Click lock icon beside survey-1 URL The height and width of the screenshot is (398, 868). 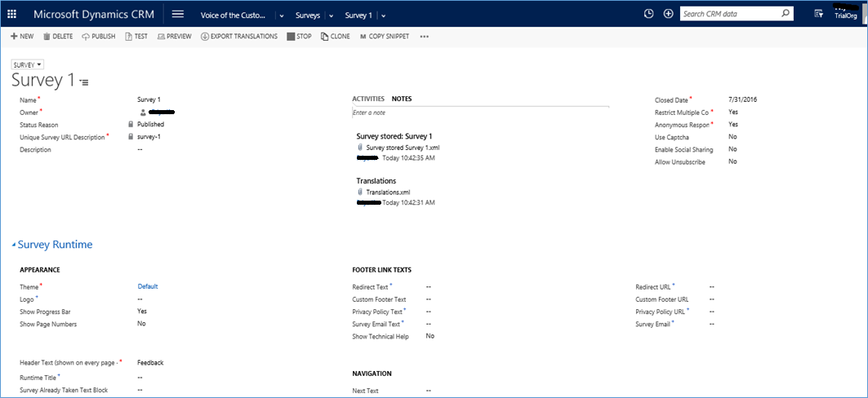coord(131,136)
